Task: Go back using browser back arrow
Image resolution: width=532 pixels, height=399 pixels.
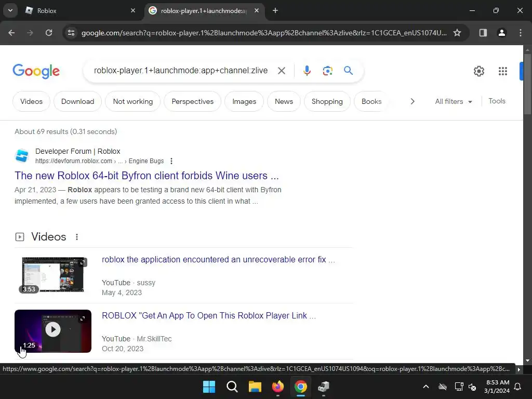Action: 11,33
